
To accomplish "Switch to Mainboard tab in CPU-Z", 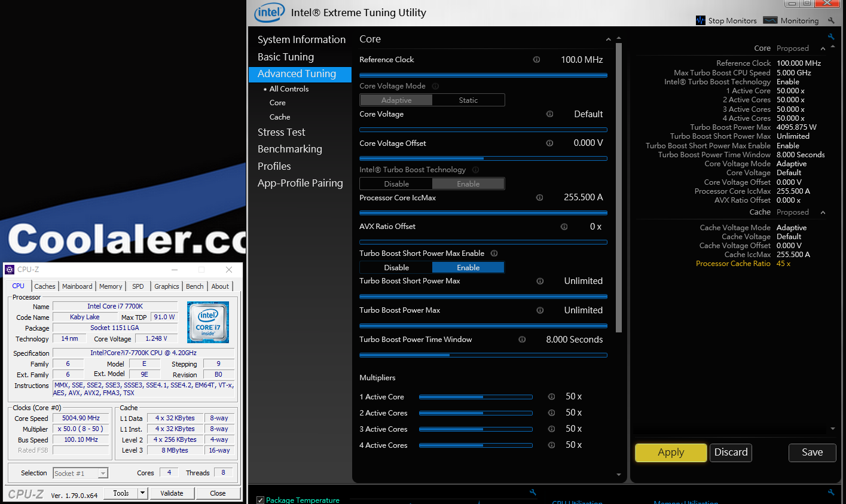I will [77, 286].
